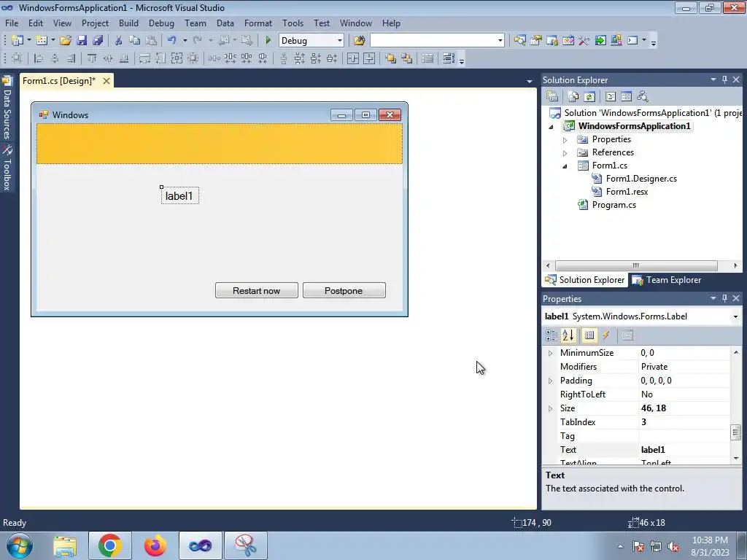Open Toolbox via wrench-hammer toolbar icon

(584, 41)
